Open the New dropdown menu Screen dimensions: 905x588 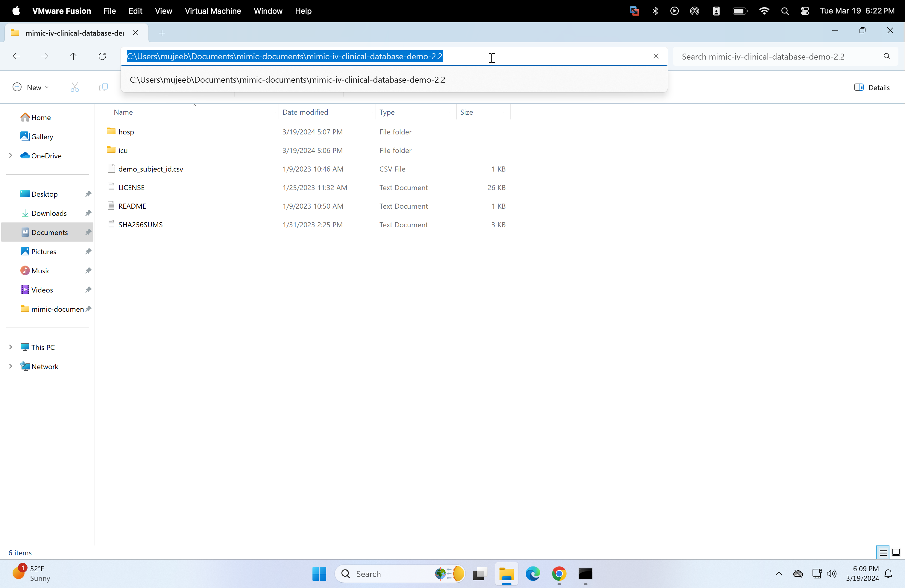(x=31, y=87)
